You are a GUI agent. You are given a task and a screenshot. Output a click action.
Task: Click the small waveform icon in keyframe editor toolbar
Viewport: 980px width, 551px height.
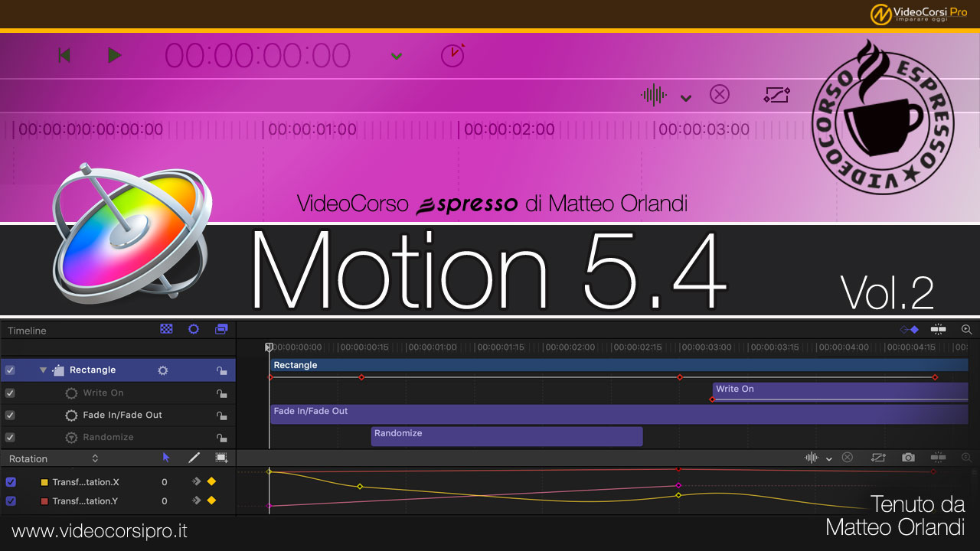click(812, 458)
